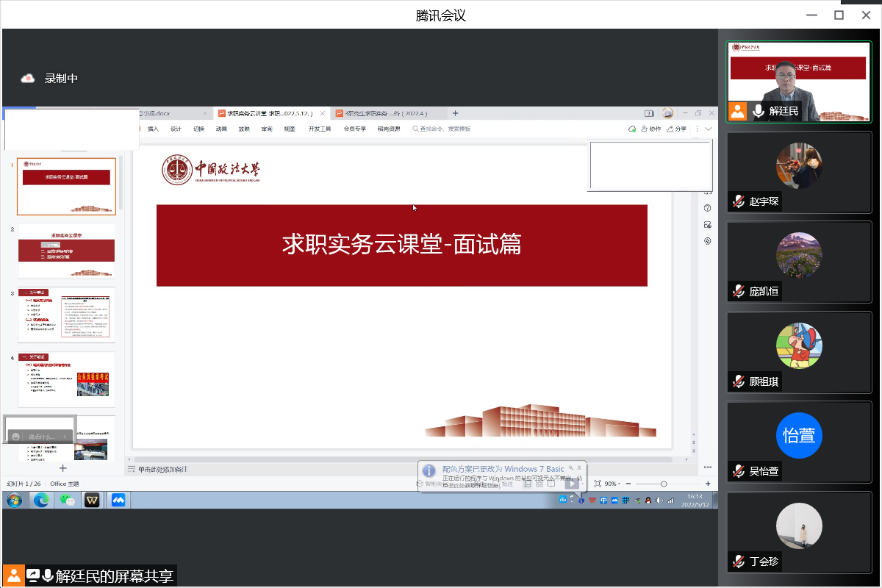The height and width of the screenshot is (588, 882).
Task: Select slide 2 thumbnail in slide panel
Action: (x=66, y=251)
